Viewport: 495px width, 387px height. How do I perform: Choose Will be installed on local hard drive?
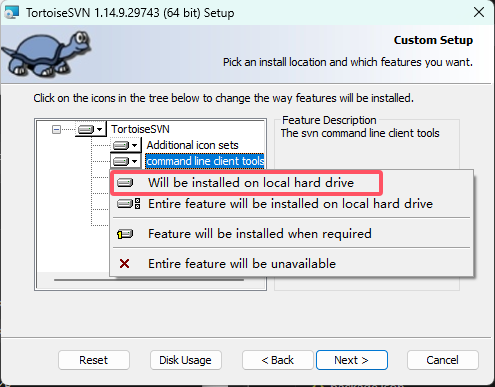coord(246,183)
